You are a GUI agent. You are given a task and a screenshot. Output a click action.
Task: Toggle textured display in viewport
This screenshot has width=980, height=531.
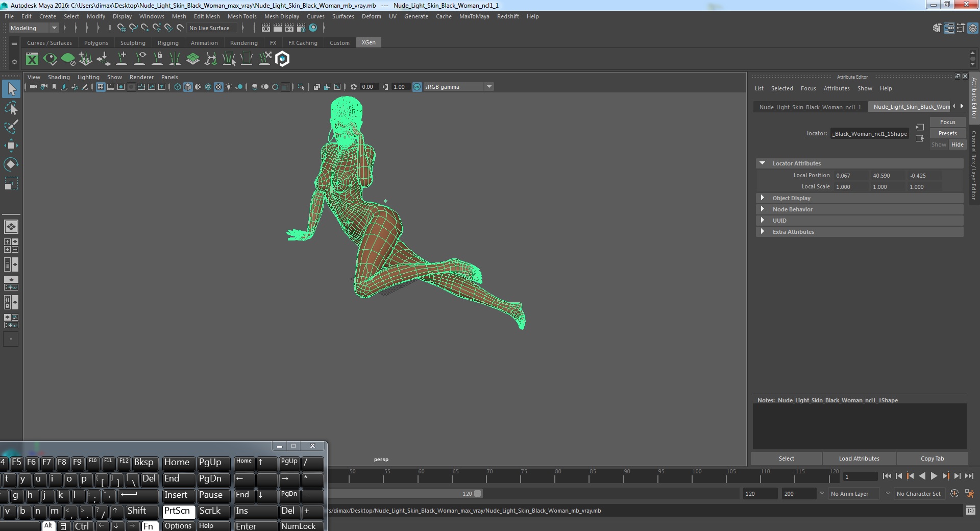(218, 87)
